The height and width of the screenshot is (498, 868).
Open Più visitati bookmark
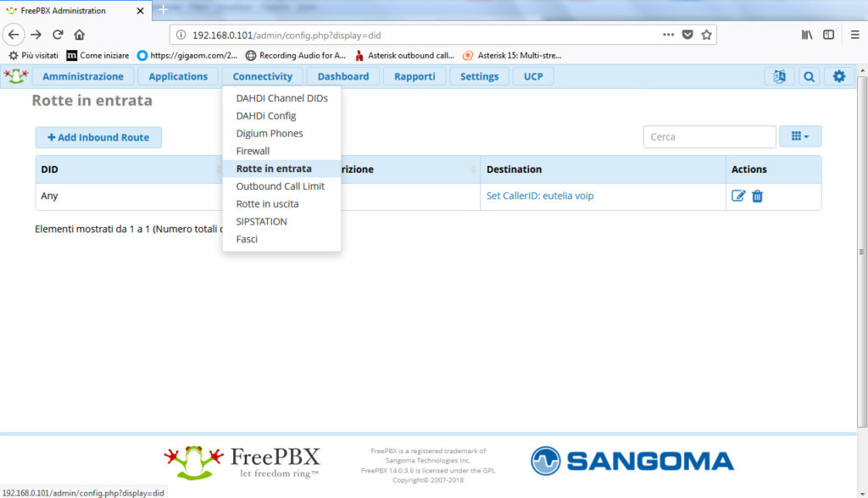pyautogui.click(x=33, y=55)
